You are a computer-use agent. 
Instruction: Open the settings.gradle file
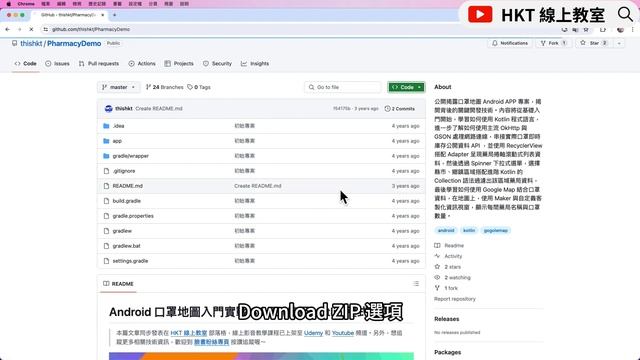130,261
